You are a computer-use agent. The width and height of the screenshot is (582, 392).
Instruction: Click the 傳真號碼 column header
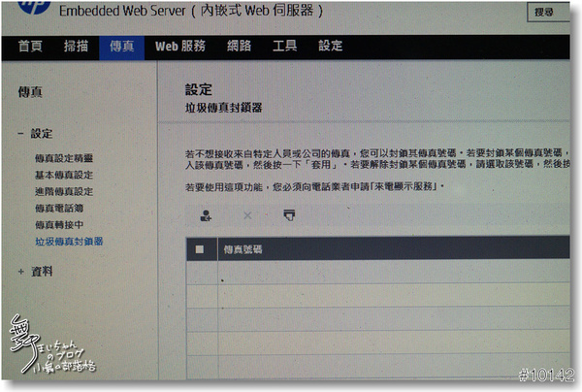pos(242,249)
